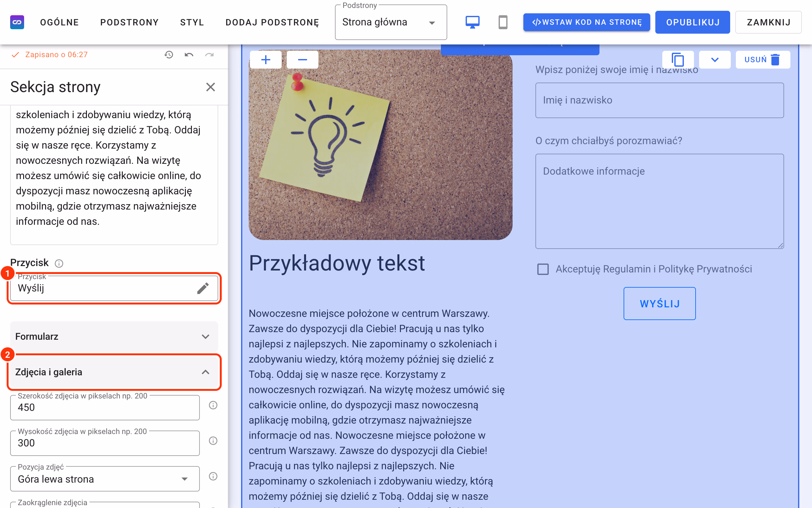Click the Przycisk text field Wyślij

[x=114, y=288]
